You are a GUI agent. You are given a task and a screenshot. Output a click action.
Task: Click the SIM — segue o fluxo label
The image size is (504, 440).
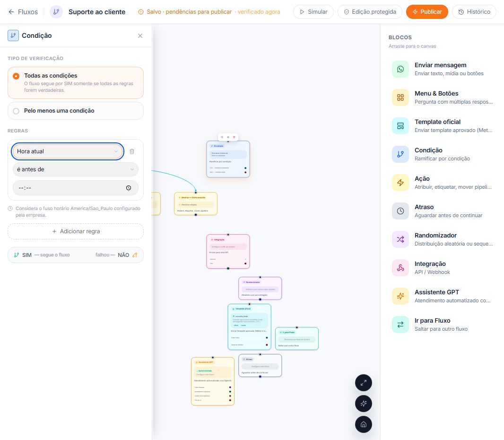[x=42, y=255]
